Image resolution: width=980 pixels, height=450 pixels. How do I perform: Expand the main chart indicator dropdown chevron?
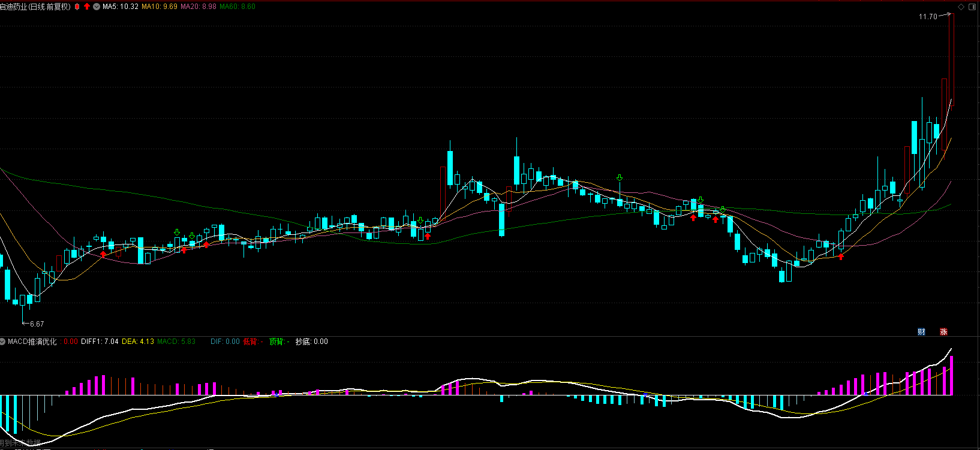[x=97, y=7]
